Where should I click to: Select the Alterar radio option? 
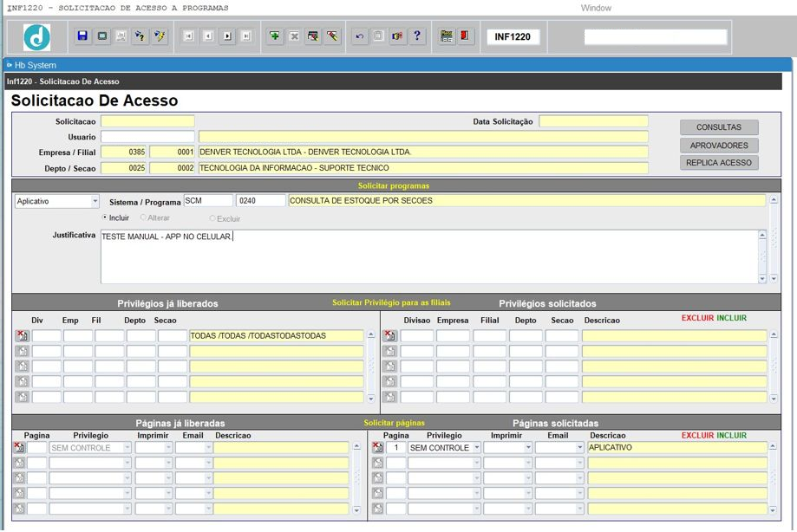point(143,217)
